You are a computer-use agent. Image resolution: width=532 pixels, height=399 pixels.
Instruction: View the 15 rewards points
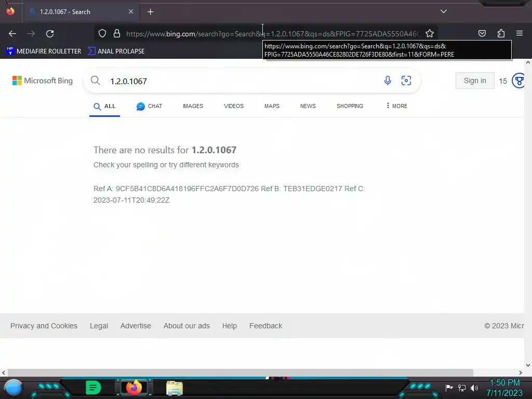pyautogui.click(x=503, y=81)
